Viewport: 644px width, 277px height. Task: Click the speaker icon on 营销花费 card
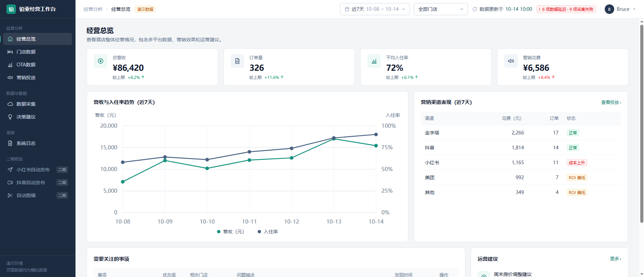click(511, 61)
